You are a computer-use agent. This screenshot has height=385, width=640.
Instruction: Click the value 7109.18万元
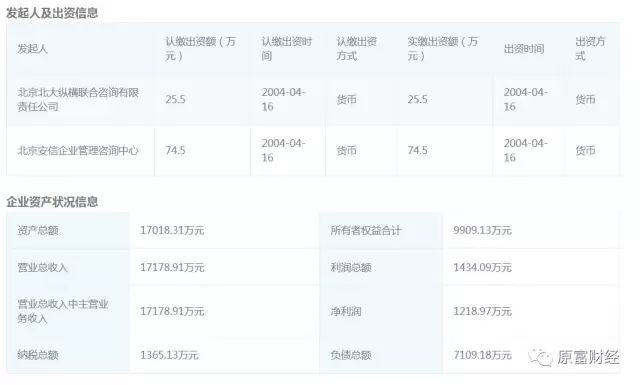[x=482, y=355]
